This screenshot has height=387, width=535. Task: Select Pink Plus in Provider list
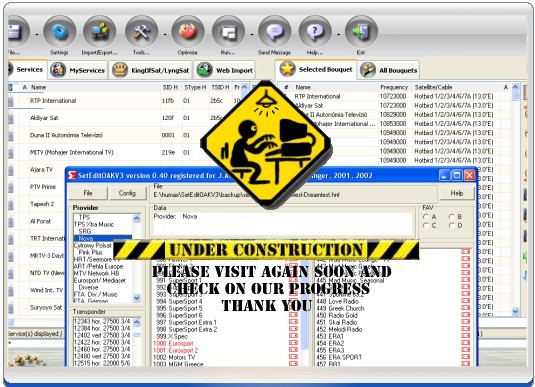pos(91,252)
